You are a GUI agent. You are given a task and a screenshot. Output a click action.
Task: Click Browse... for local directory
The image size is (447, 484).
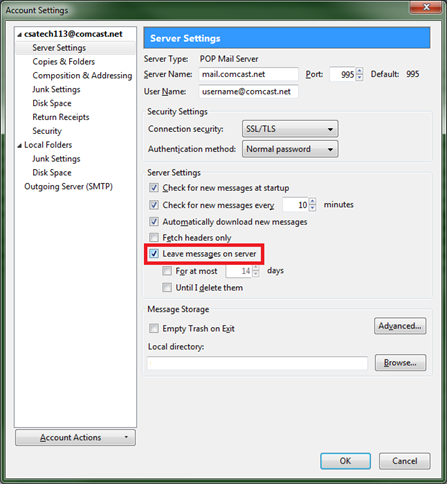click(400, 362)
